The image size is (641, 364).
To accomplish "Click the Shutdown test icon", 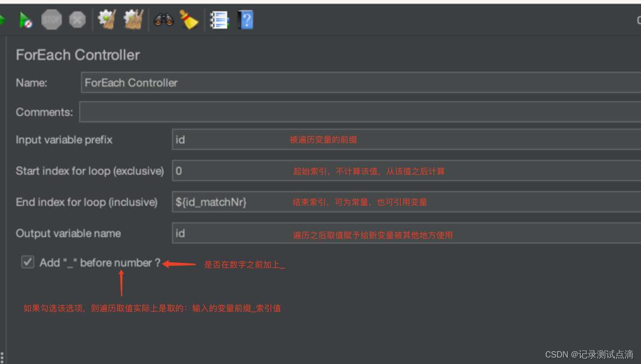I will [x=77, y=19].
